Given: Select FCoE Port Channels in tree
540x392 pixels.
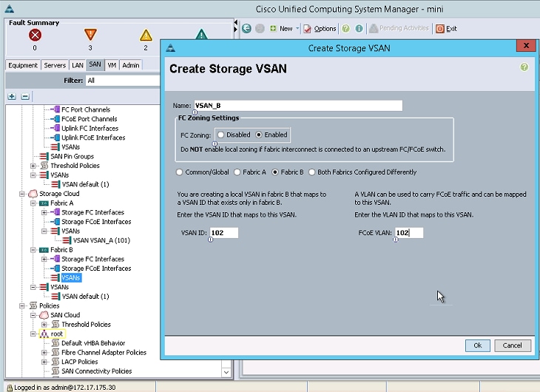Looking at the screenshot, I should coord(90,119).
